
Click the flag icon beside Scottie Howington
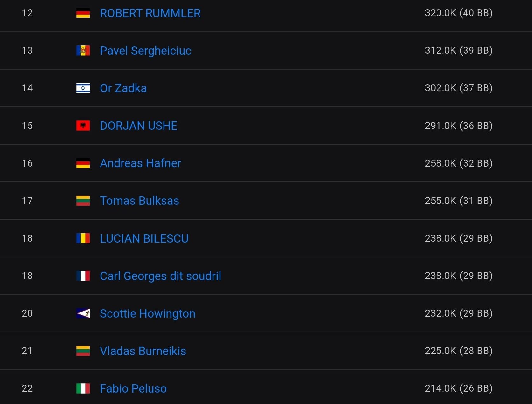click(x=83, y=313)
